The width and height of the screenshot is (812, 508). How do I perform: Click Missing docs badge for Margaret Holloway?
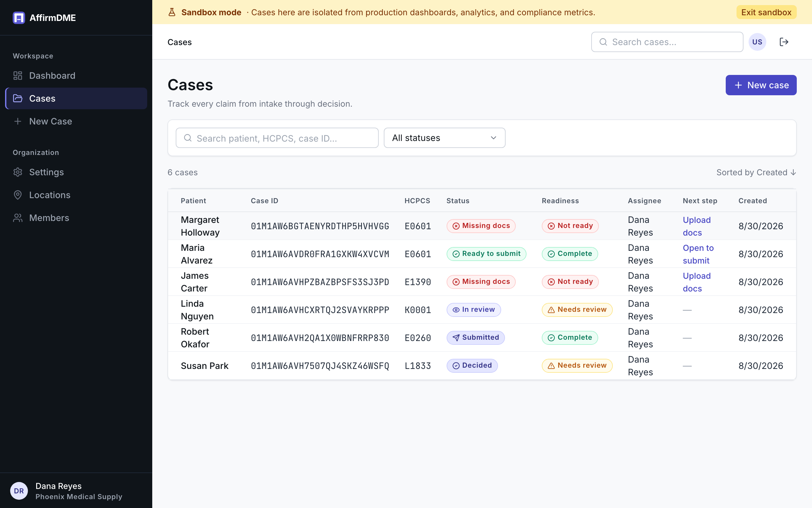pyautogui.click(x=481, y=226)
